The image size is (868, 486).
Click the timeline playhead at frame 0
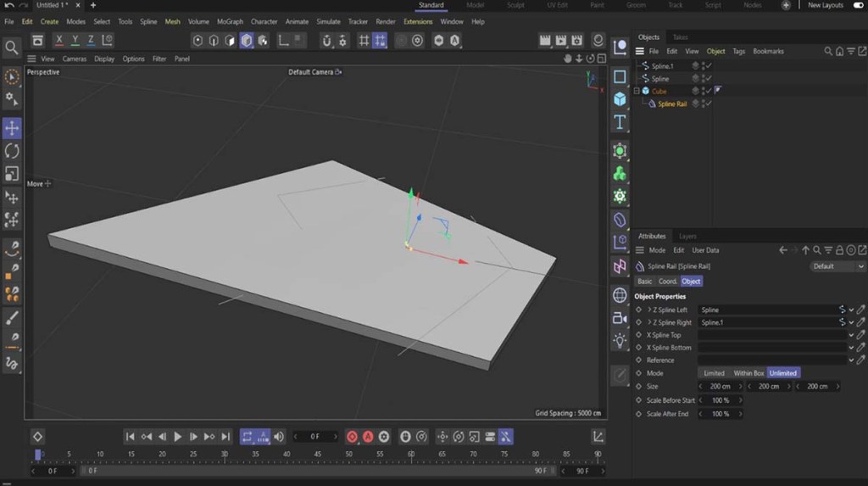(x=38, y=455)
